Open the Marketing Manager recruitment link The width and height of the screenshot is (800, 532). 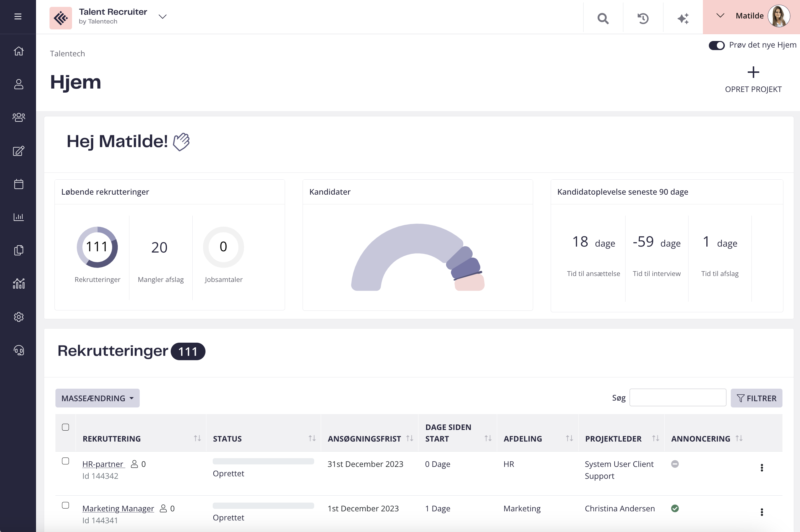tap(118, 508)
